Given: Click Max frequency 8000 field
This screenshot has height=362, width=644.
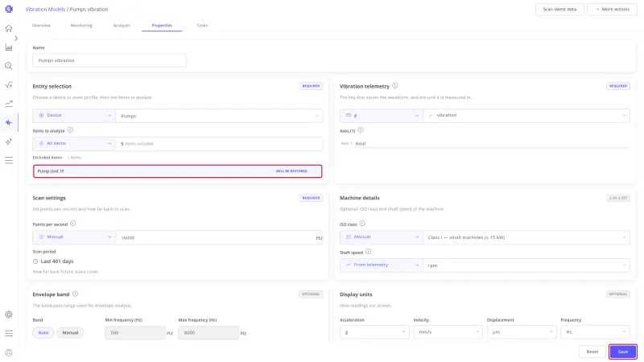Looking at the screenshot, I should (x=208, y=332).
